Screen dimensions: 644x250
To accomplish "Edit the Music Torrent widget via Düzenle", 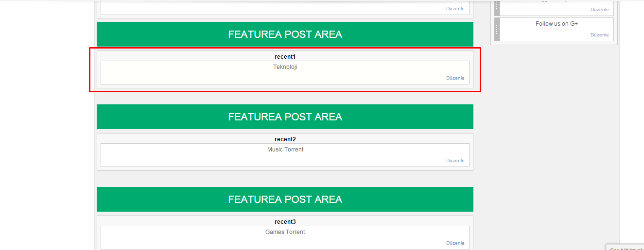I will [x=455, y=161].
